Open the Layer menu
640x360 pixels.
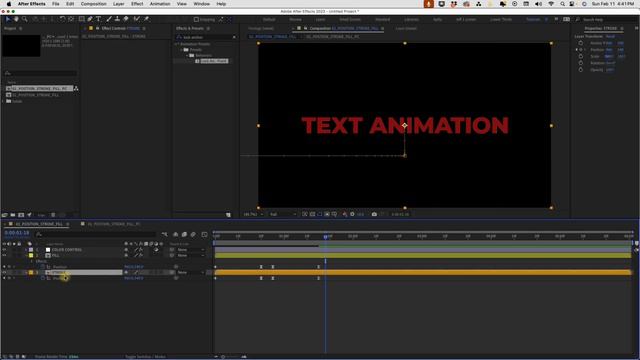click(118, 4)
